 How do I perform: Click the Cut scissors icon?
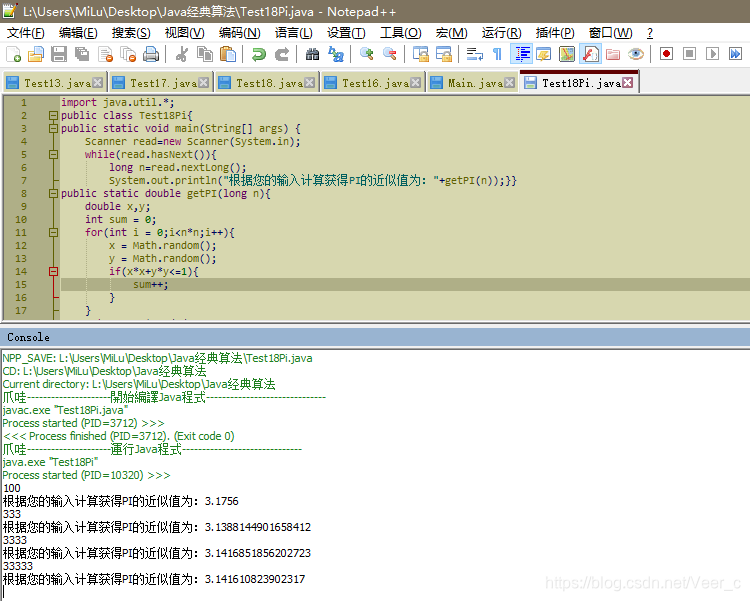[181, 54]
